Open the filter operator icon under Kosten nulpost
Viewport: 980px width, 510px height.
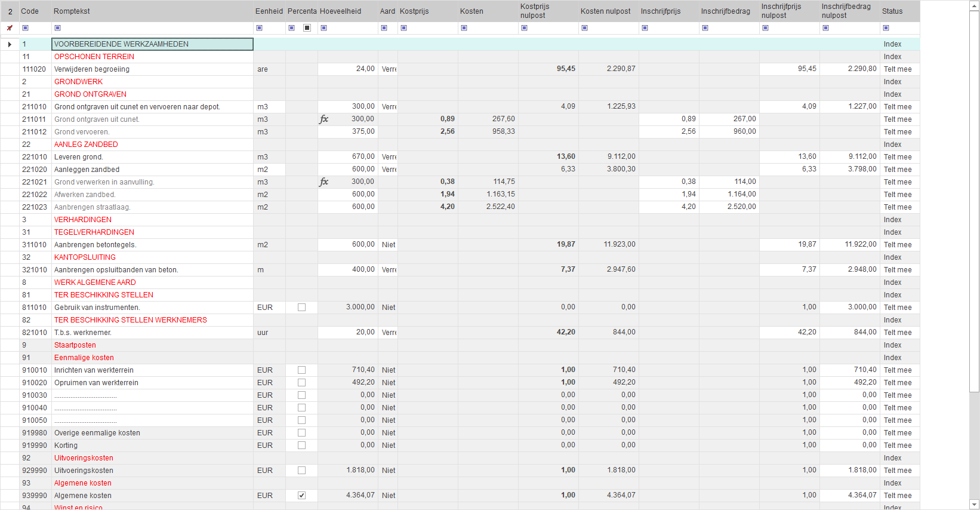click(584, 28)
